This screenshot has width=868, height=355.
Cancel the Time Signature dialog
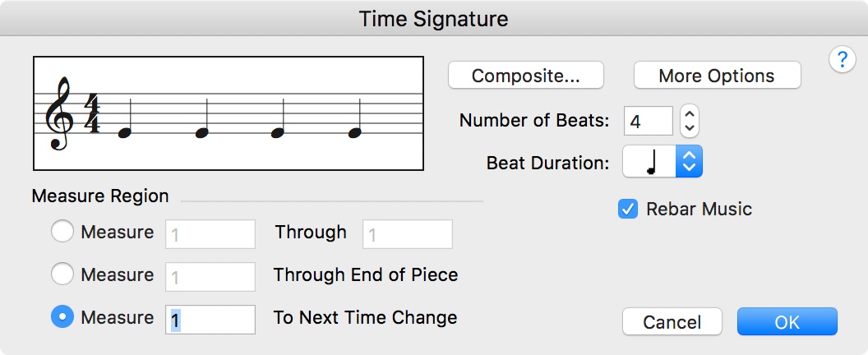tap(672, 322)
